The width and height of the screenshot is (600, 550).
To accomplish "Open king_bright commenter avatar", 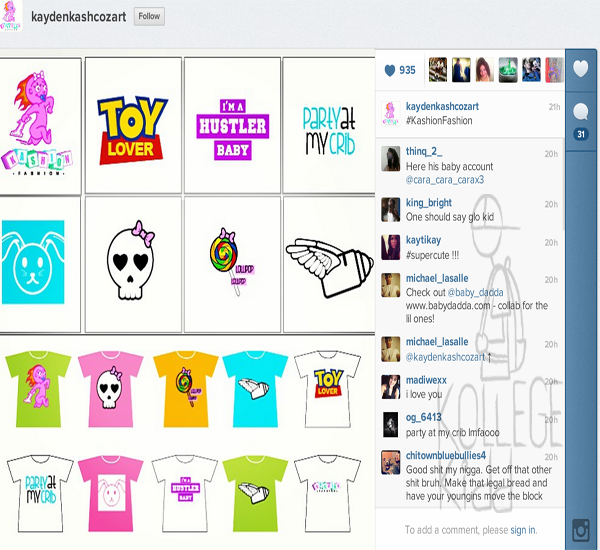I will point(390,209).
